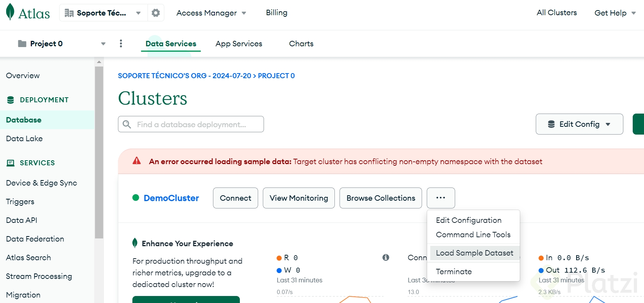
Task: Click the search magnifier icon
Action: click(x=127, y=124)
